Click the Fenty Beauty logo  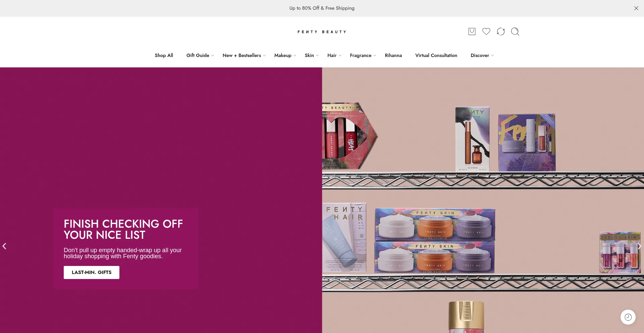322,32
